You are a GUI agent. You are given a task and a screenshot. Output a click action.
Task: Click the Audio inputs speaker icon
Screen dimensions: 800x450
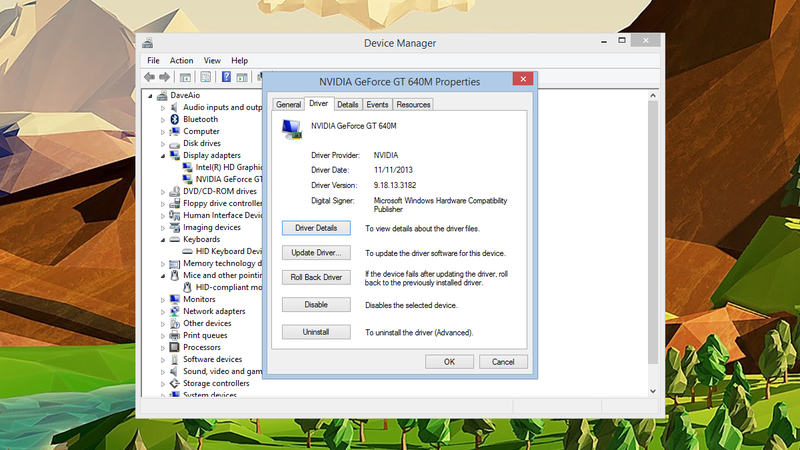pos(174,107)
